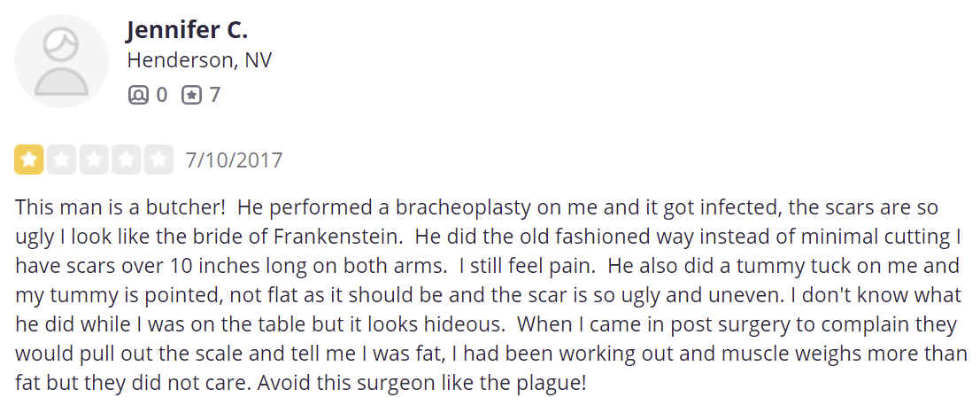This screenshot has height=413, width=980.
Task: Select the Henderson, NV location text
Action: [x=199, y=60]
